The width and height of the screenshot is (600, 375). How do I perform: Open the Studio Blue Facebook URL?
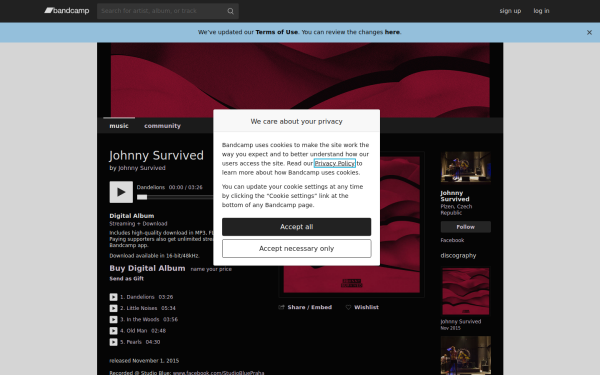[218, 373]
